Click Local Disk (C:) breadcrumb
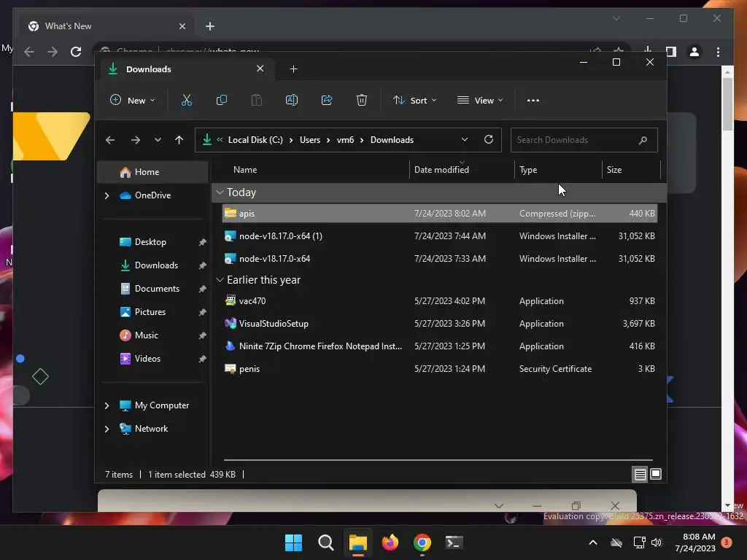Screen dimensions: 747x560 pos(255,140)
